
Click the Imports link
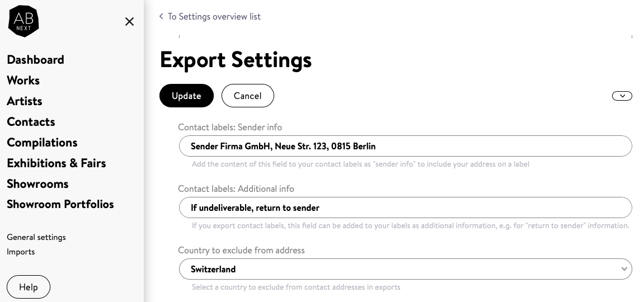pos(21,252)
